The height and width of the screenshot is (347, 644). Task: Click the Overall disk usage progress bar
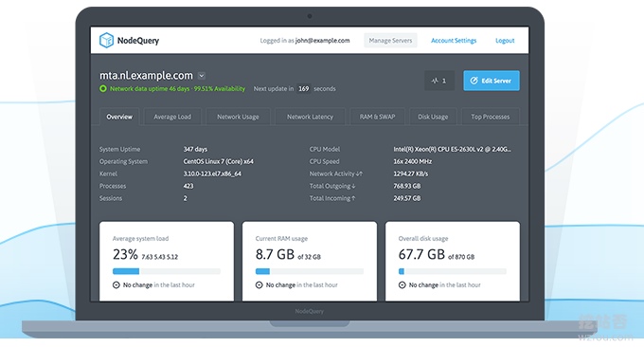coord(452,271)
